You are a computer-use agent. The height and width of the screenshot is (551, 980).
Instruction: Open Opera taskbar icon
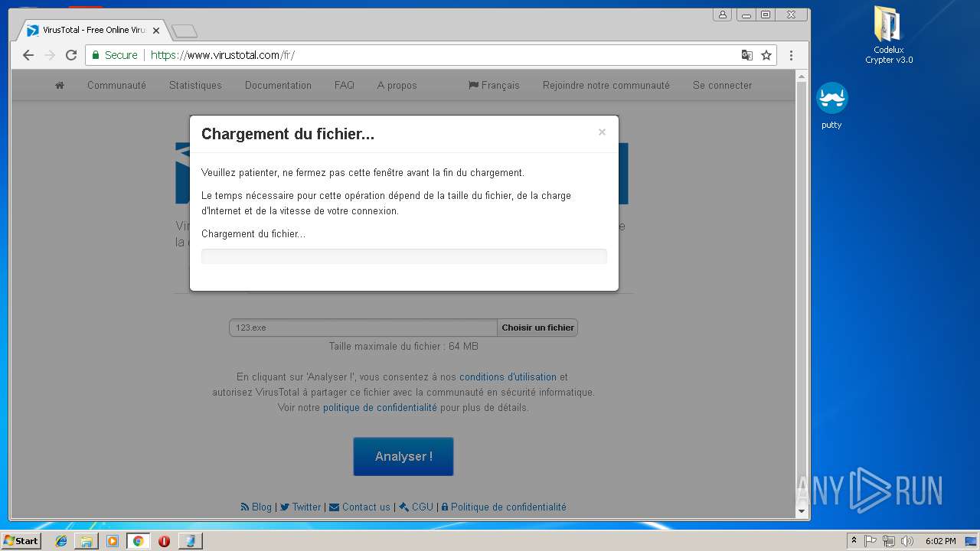click(164, 541)
